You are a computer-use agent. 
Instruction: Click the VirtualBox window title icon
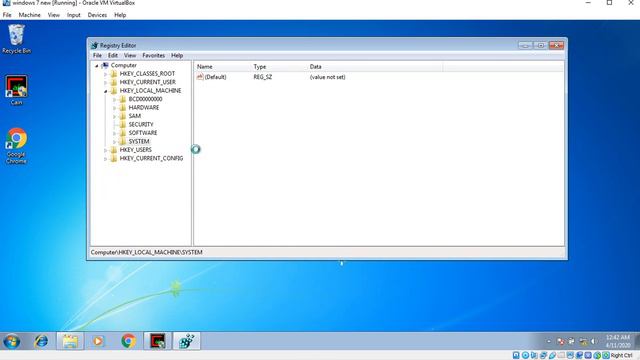coord(6,3)
